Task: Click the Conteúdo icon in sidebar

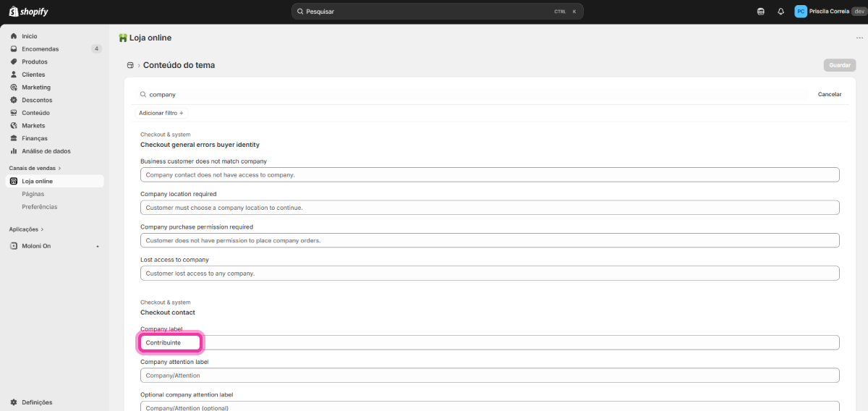Action: pos(14,113)
